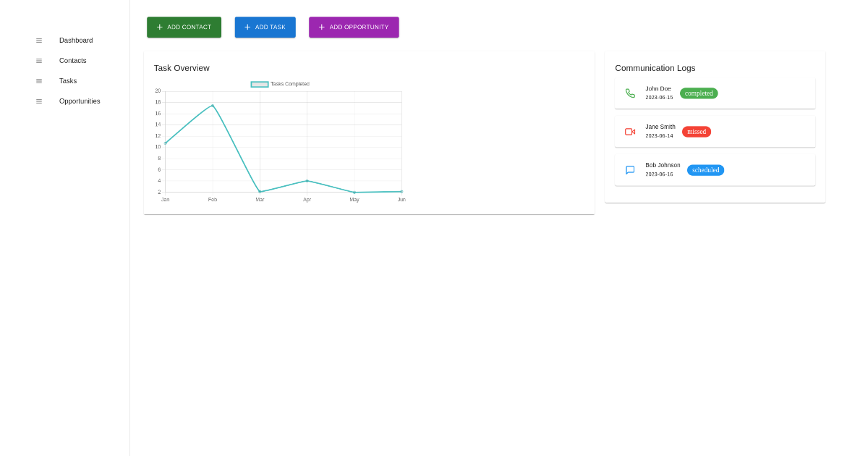The height and width of the screenshot is (456, 868).
Task: Click the menu icon next to Contacts
Action: point(39,61)
